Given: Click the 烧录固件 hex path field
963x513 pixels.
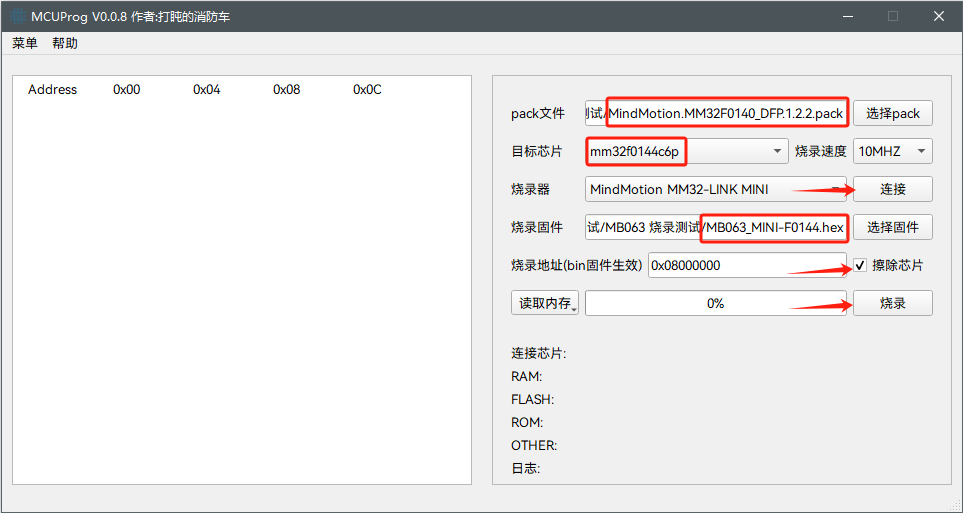Looking at the screenshot, I should coord(717,227).
